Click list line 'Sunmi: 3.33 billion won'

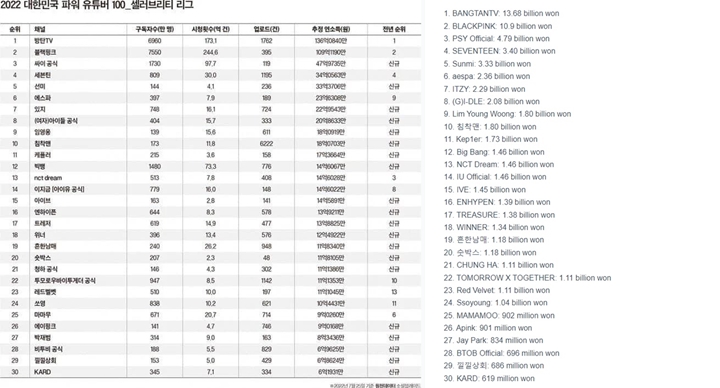pos(487,64)
